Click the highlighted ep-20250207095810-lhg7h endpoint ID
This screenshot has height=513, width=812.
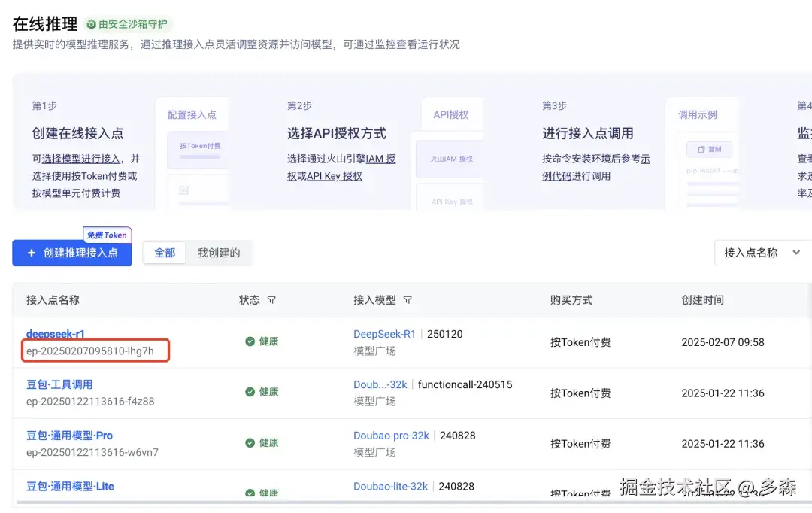click(x=95, y=351)
